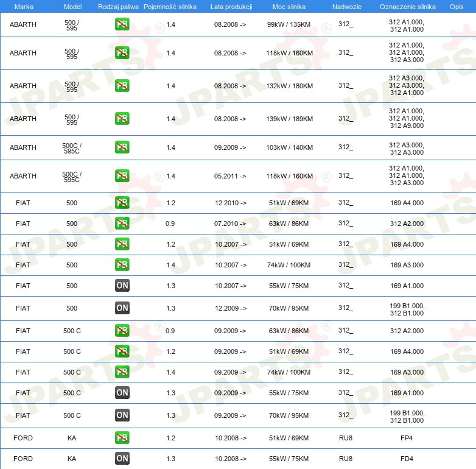Click the Oznaczenie silnika column header

pos(407,7)
